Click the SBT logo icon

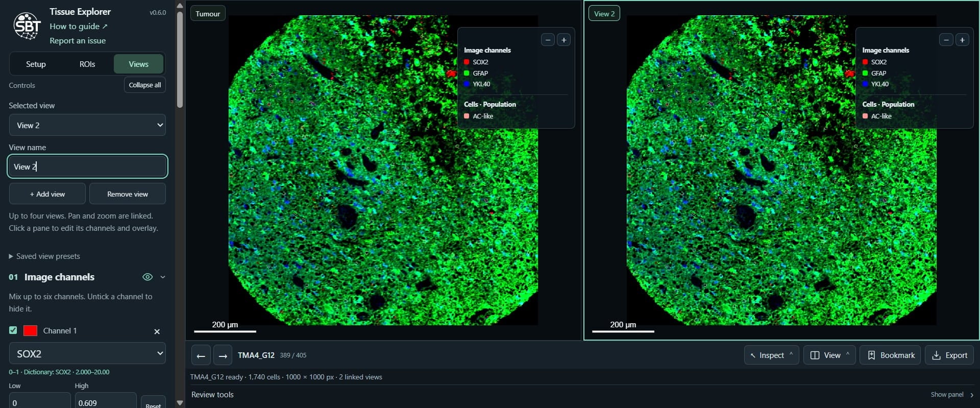click(x=27, y=26)
